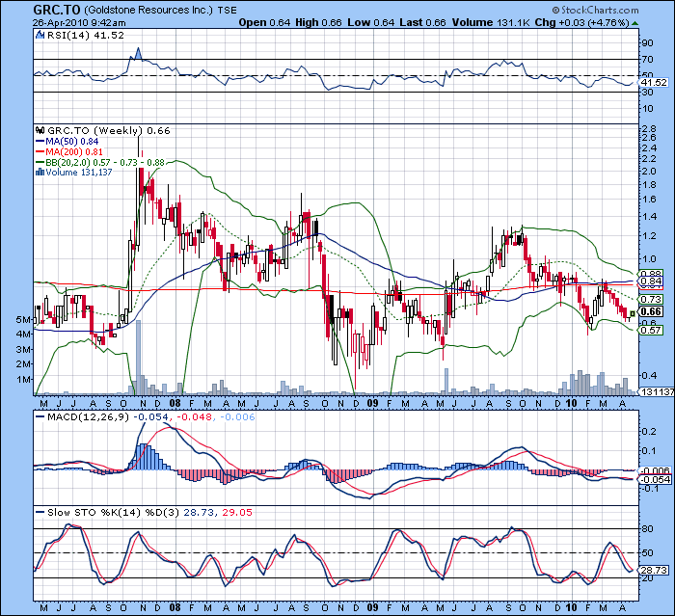Click the volume bars icon in the legend
Image resolution: width=675 pixels, height=616 pixels.
click(40, 173)
